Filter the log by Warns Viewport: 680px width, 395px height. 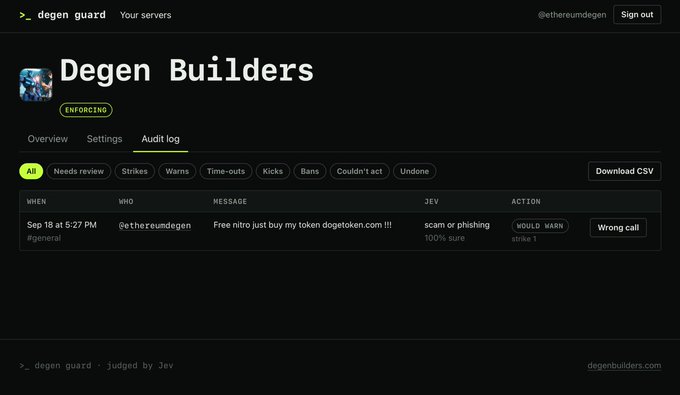click(x=177, y=171)
